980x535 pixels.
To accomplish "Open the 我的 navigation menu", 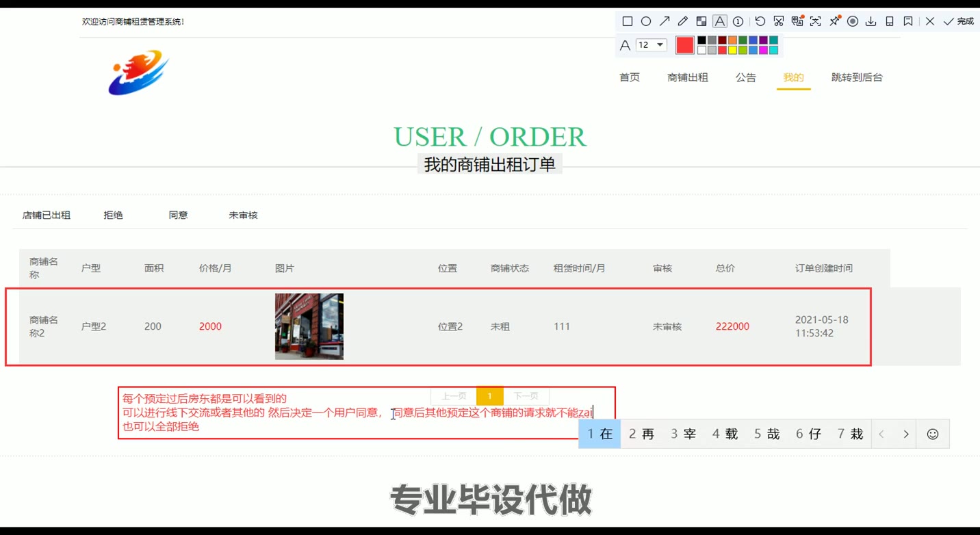I will [794, 77].
